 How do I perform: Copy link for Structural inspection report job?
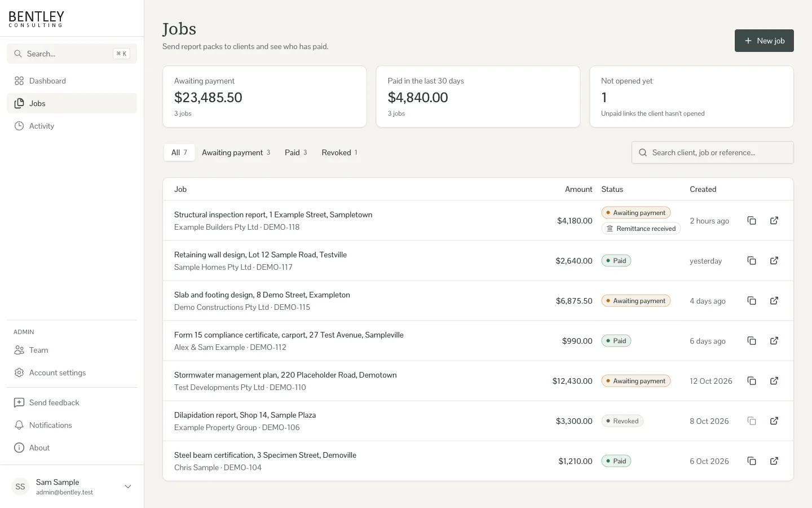coord(752,221)
